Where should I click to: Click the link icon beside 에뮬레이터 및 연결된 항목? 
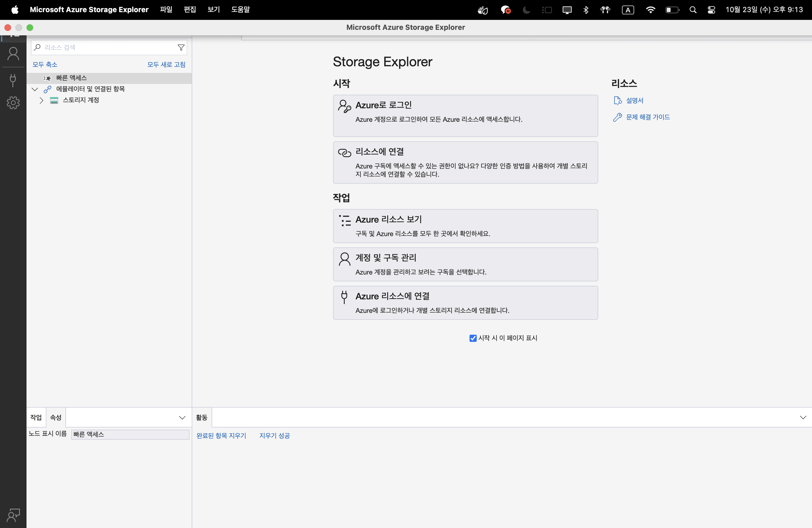[48, 89]
